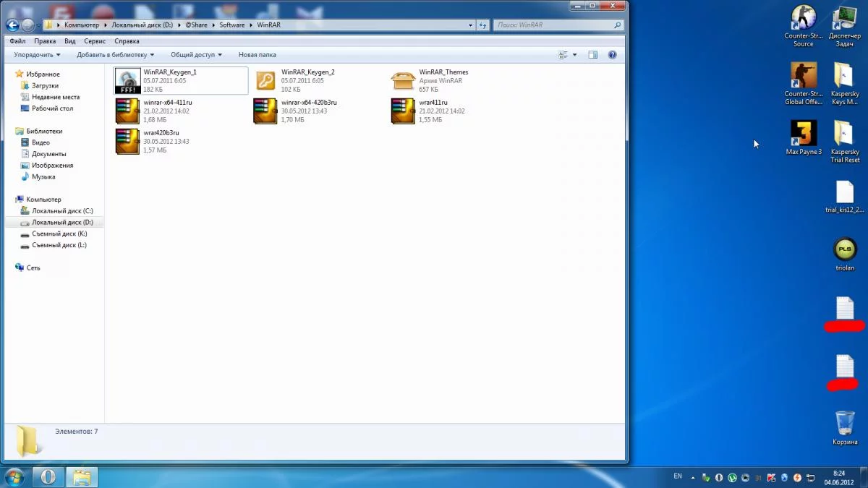Select Загрузки in the Favorites list
Image resolution: width=868 pixels, height=488 pixels.
tap(45, 85)
